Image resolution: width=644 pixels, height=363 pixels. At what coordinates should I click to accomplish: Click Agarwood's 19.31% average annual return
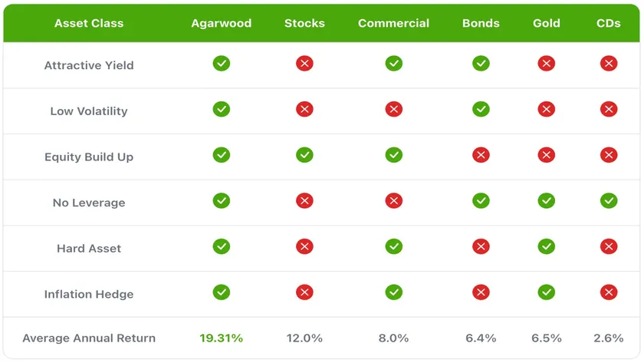[x=222, y=338]
